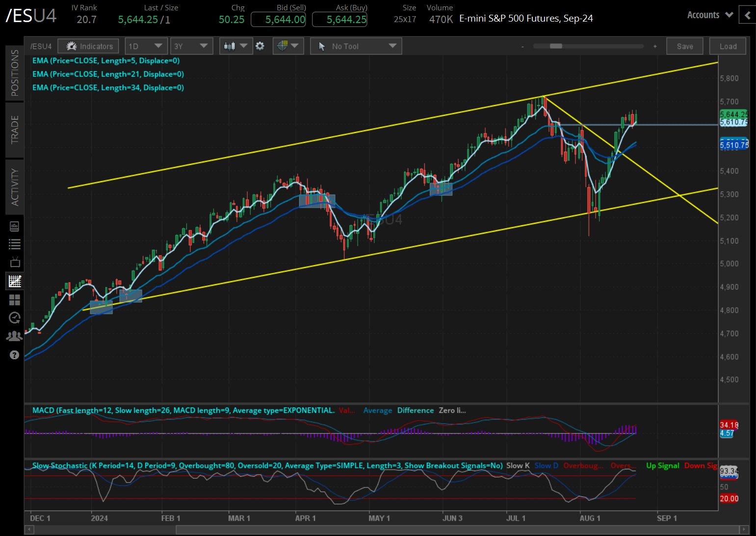Click the bottom horizontal scrollbar thumb
Image resolution: width=756 pixels, height=536 pixels.
(457, 530)
